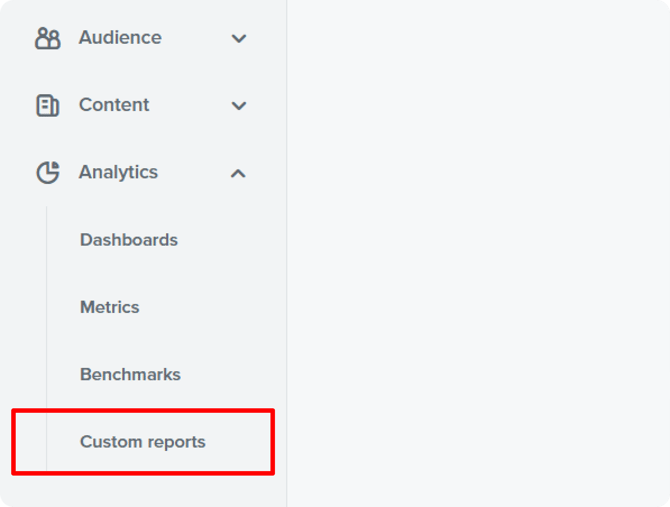Open Dashboards under Analytics
Viewport: 670px width, 507px height.
point(129,240)
